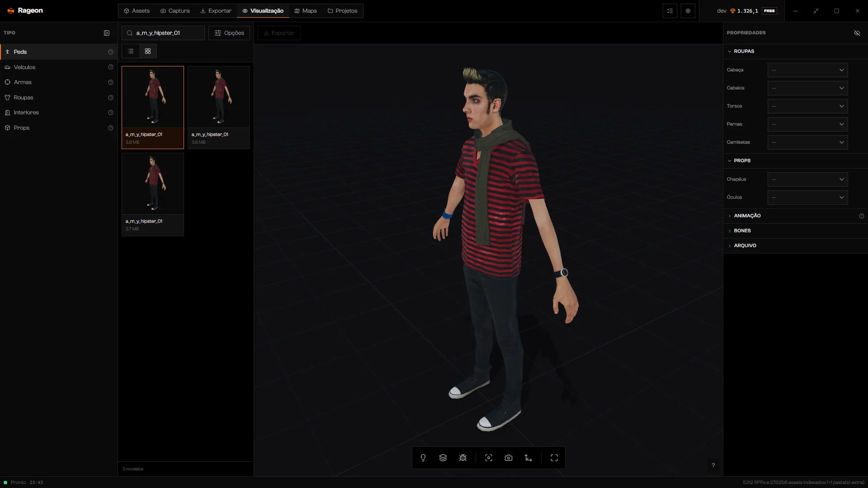Select Veículos in the type list
The height and width of the screenshot is (488, 868).
(59, 67)
